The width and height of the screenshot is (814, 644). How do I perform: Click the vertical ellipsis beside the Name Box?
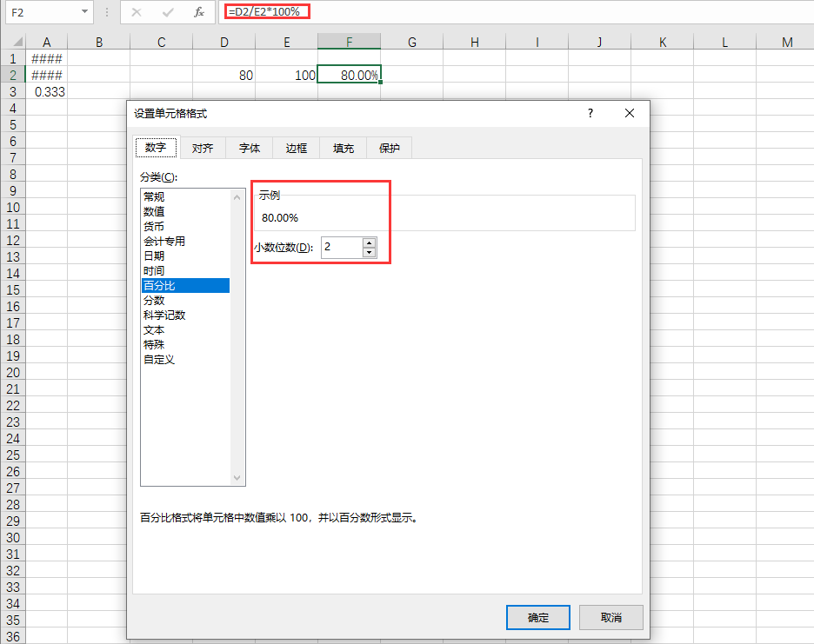coord(107,12)
